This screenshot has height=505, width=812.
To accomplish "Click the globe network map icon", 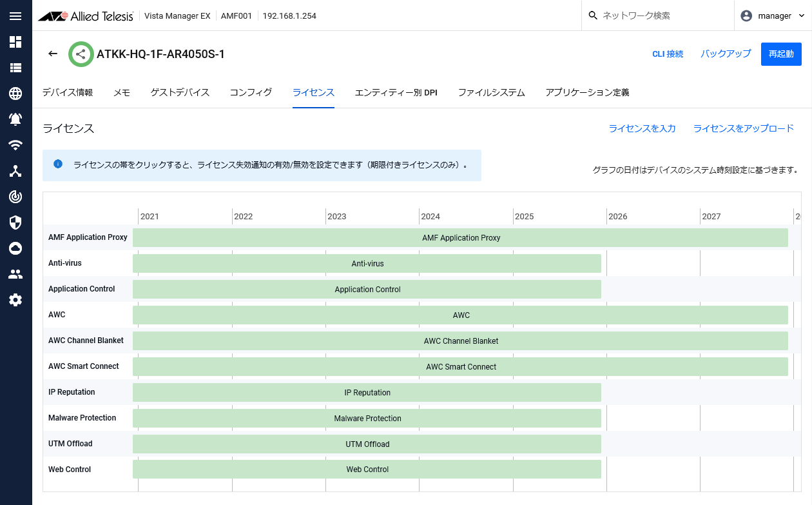I will [x=15, y=94].
